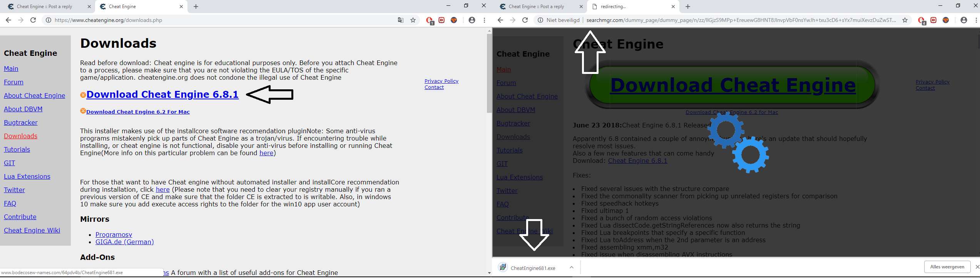The width and height of the screenshot is (980, 278).
Task: Open 'About DBVM' in left sidebar
Action: 23,109
